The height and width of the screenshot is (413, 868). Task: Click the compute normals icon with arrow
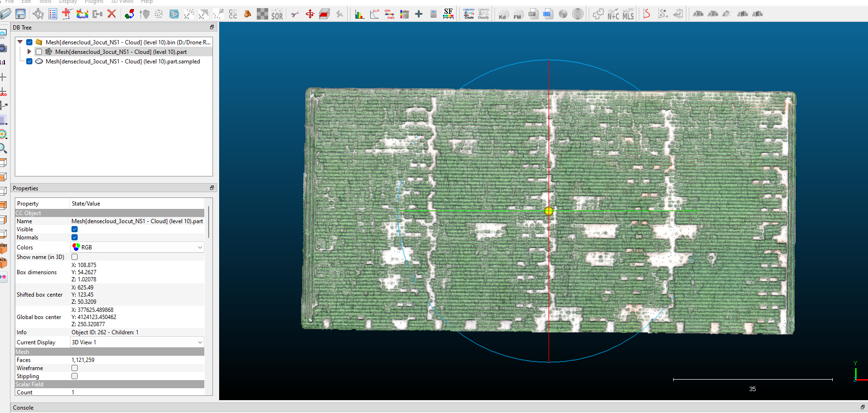pyautogui.click(x=144, y=14)
